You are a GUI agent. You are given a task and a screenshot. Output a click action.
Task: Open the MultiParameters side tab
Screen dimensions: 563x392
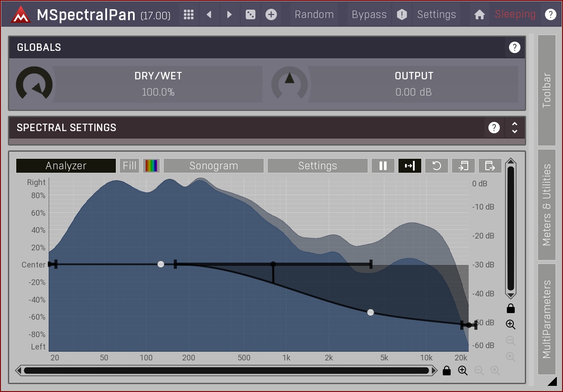coord(547,319)
